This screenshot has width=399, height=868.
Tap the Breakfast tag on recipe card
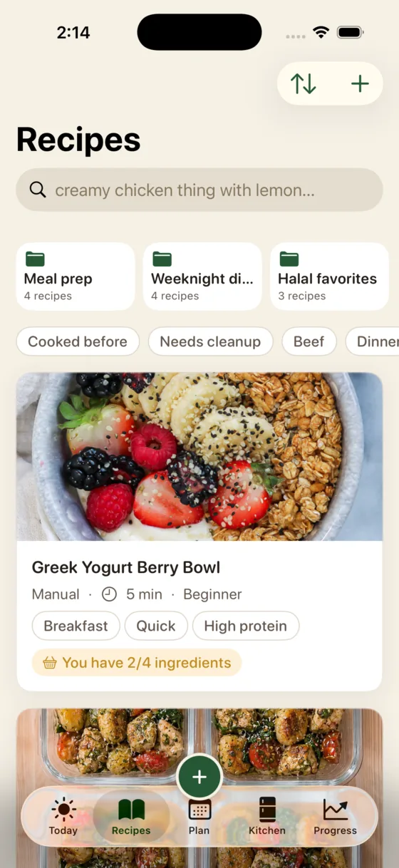point(76,626)
